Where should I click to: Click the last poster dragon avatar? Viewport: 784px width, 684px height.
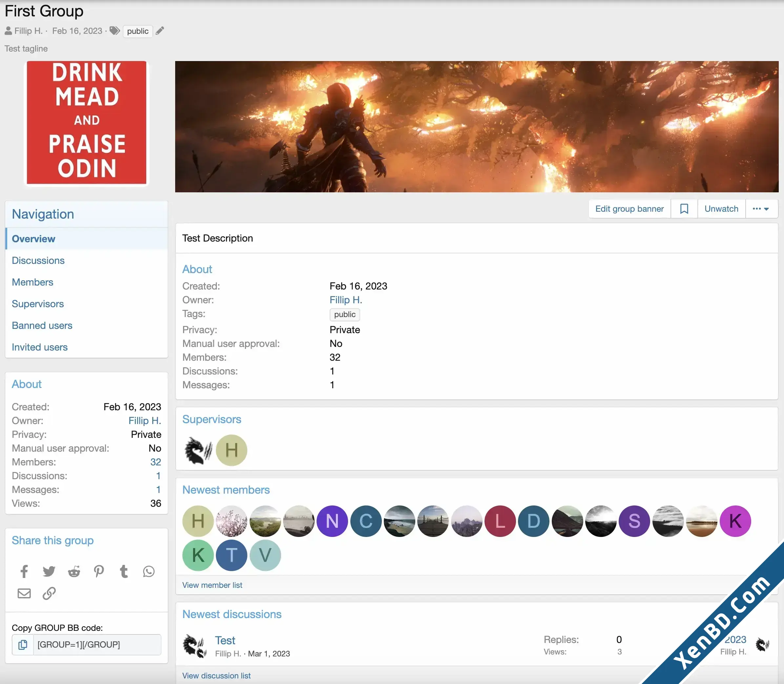(763, 645)
